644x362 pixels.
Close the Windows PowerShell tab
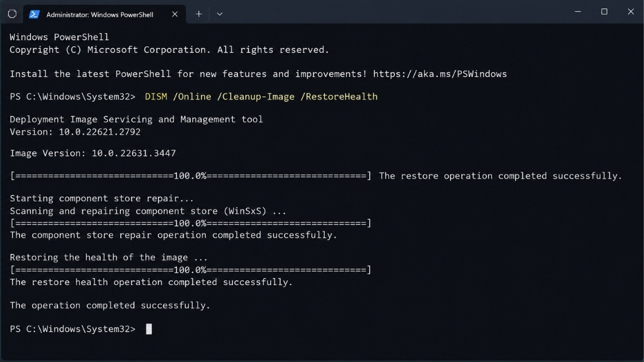point(174,14)
